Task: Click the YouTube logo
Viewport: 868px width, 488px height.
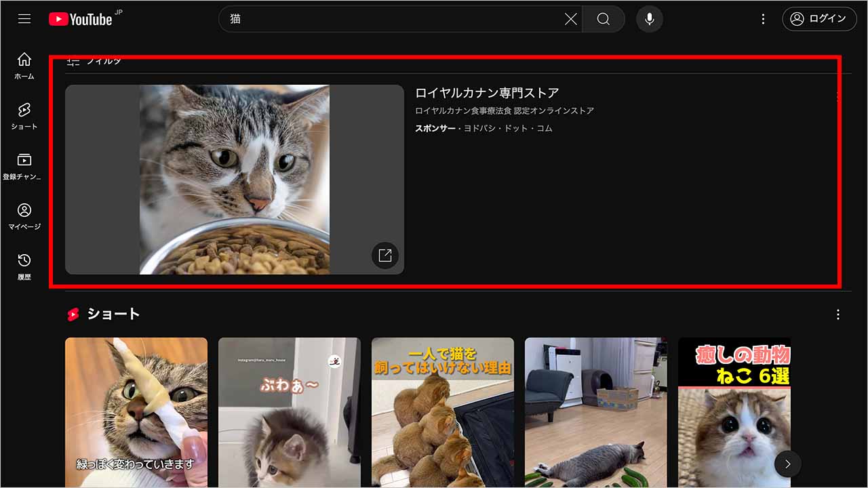Action: (80, 20)
